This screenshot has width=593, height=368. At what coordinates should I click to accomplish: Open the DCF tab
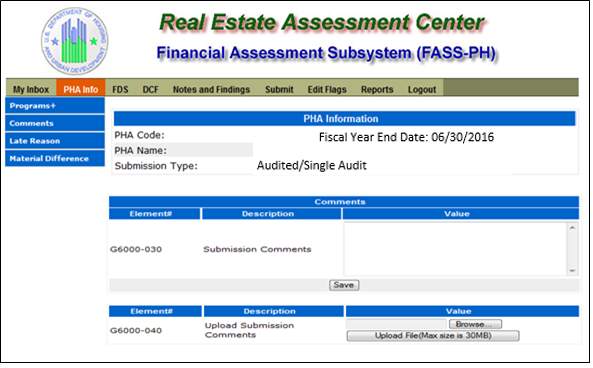(x=151, y=90)
